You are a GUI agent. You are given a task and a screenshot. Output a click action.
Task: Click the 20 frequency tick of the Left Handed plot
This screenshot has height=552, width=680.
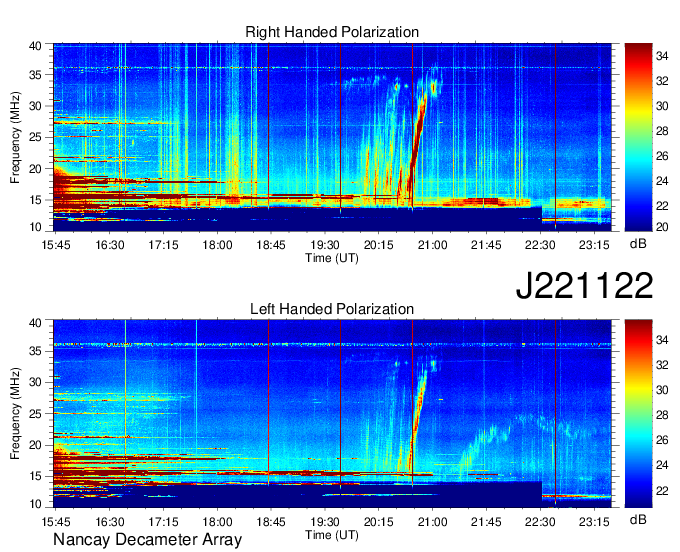[x=36, y=445]
